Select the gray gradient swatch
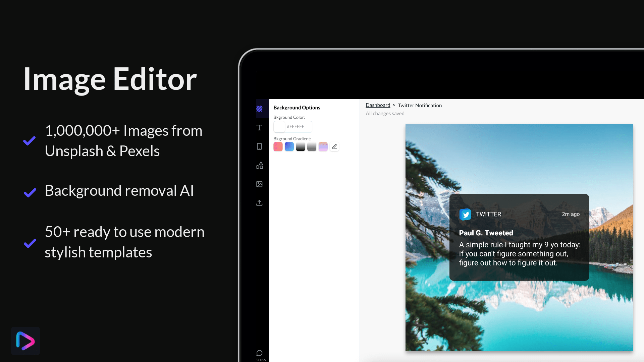 [x=312, y=147]
